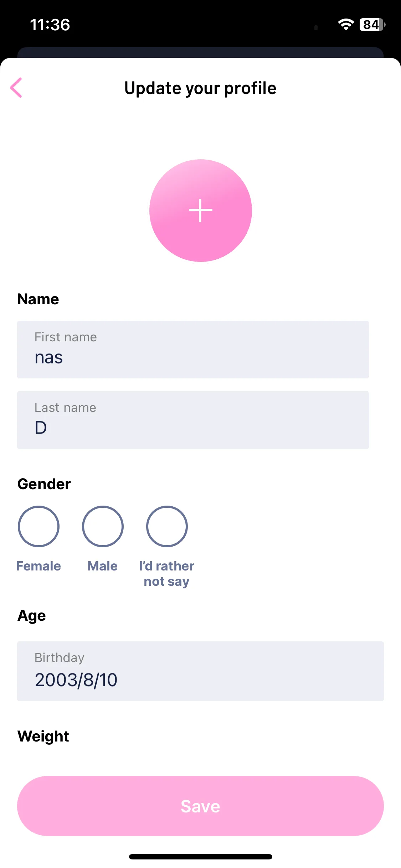The image size is (401, 868).
Task: Edit the First name field
Action: point(193,350)
